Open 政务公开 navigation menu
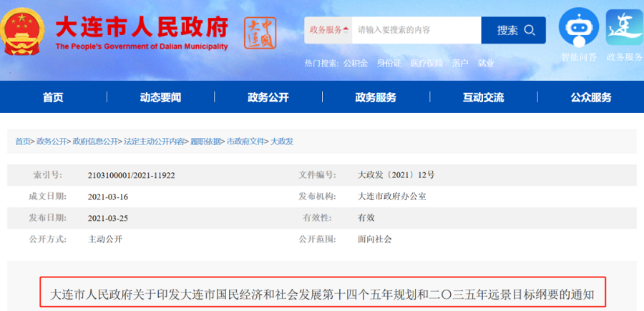The height and width of the screenshot is (311, 644). click(x=268, y=97)
